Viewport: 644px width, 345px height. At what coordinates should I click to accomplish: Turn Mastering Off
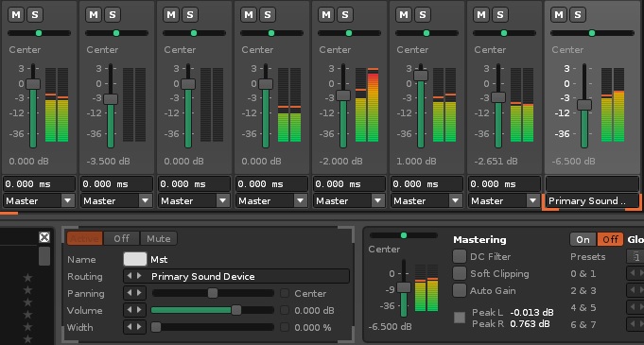point(610,239)
